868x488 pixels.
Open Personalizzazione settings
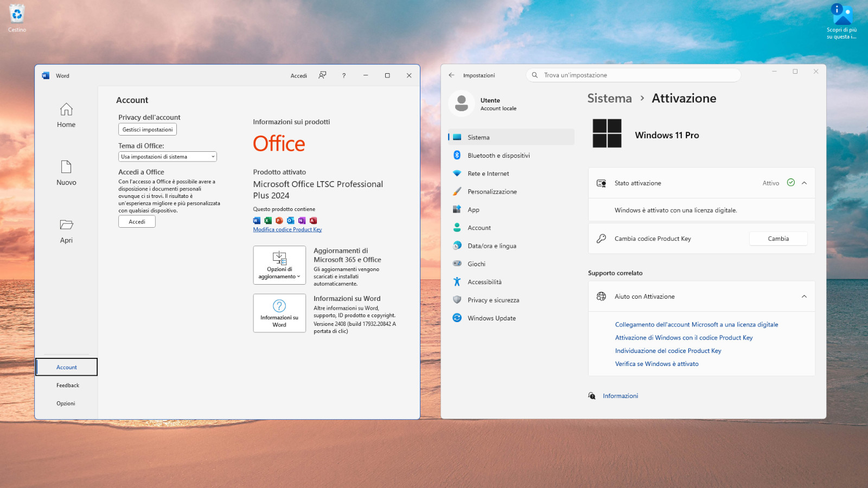[511, 191]
